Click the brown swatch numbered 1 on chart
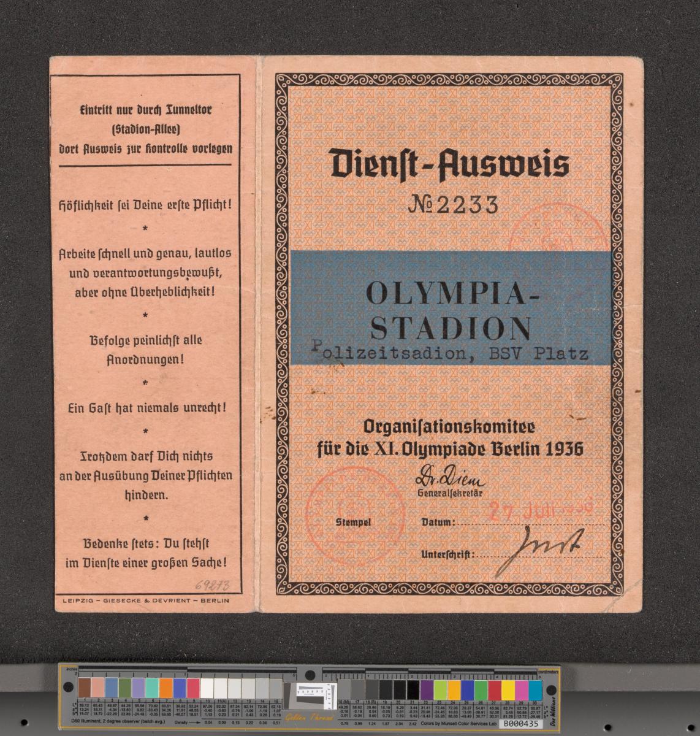700x736 pixels. 84,686
